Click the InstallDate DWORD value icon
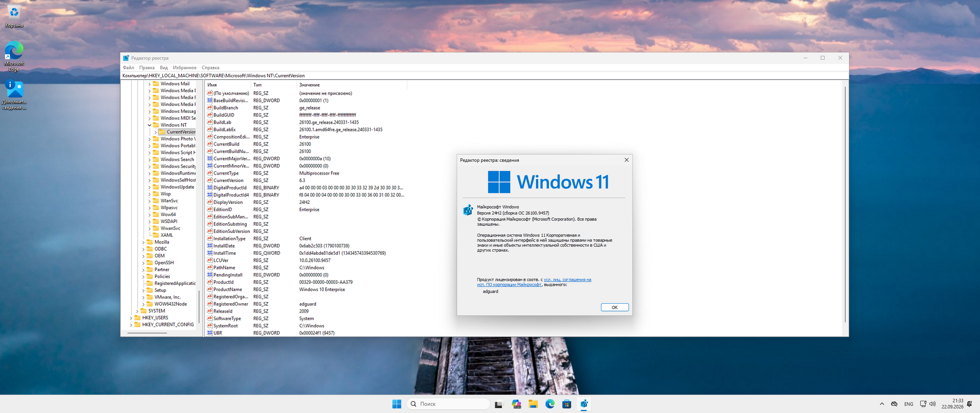The height and width of the screenshot is (413, 980). click(210, 246)
